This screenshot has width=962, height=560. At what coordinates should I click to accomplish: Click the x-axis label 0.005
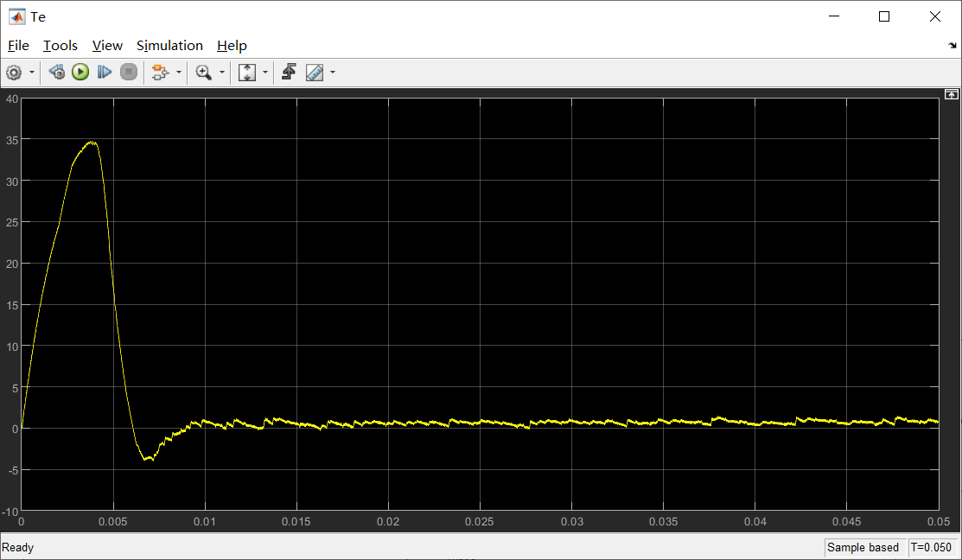pos(113,521)
